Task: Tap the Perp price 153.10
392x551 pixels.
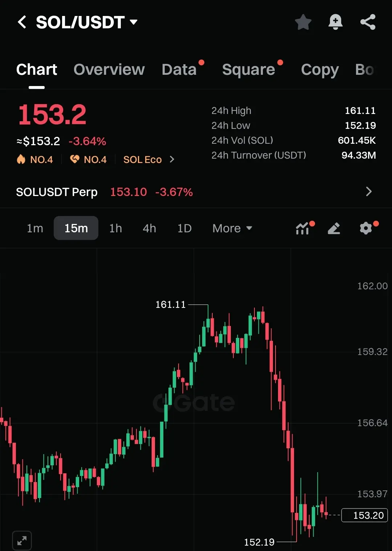Action: pyautogui.click(x=128, y=192)
